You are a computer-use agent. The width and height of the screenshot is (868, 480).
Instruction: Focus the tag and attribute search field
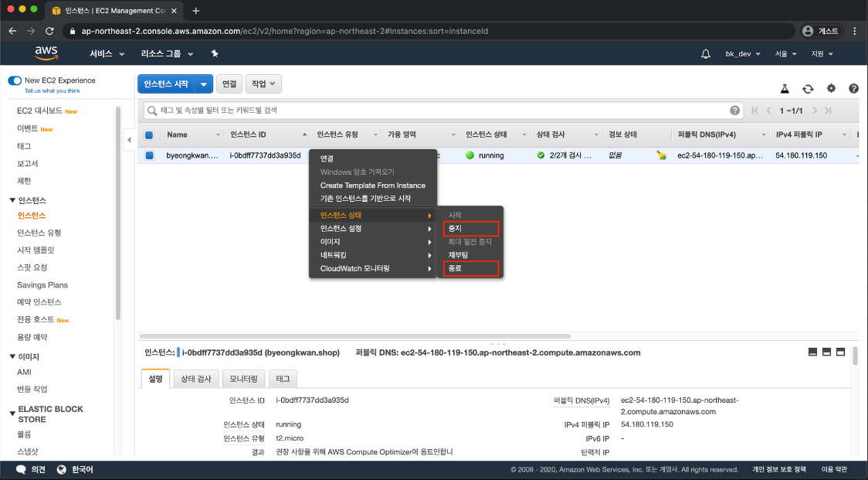tap(442, 111)
